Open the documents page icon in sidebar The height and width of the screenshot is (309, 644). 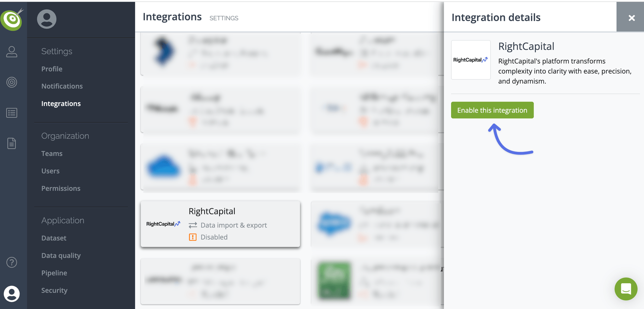pyautogui.click(x=12, y=143)
